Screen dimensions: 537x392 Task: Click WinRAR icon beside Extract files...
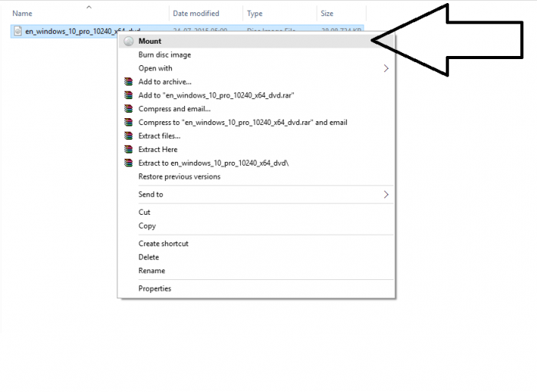[128, 136]
